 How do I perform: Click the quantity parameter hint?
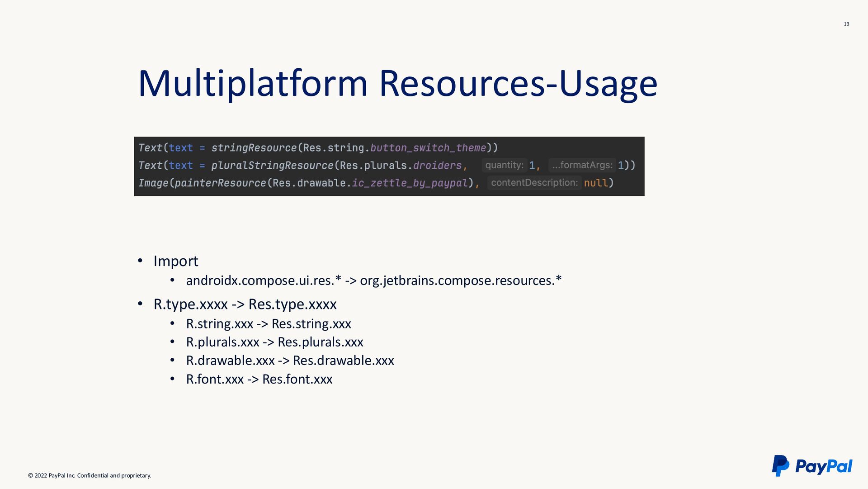point(504,165)
